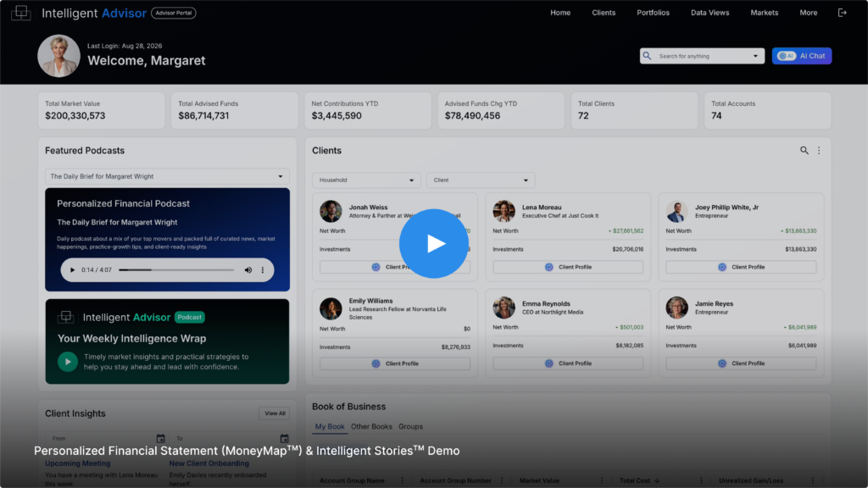This screenshot has width=868, height=488.
Task: Open the To date calendar icon
Action: (x=284, y=439)
